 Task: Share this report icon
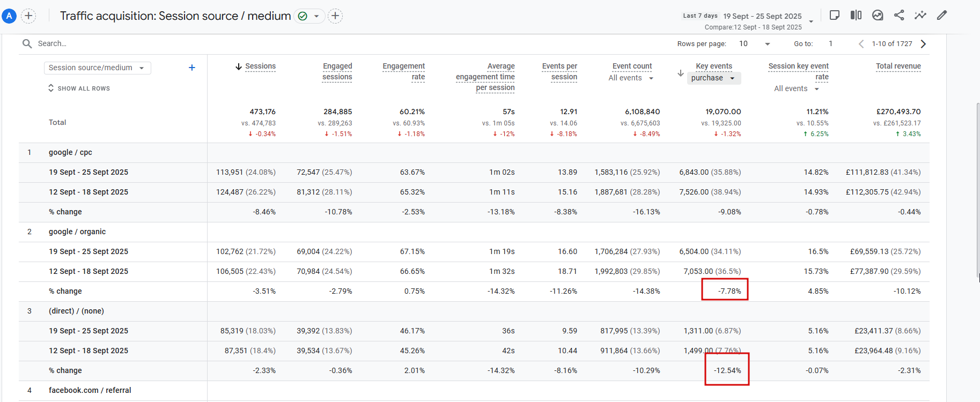(x=899, y=15)
